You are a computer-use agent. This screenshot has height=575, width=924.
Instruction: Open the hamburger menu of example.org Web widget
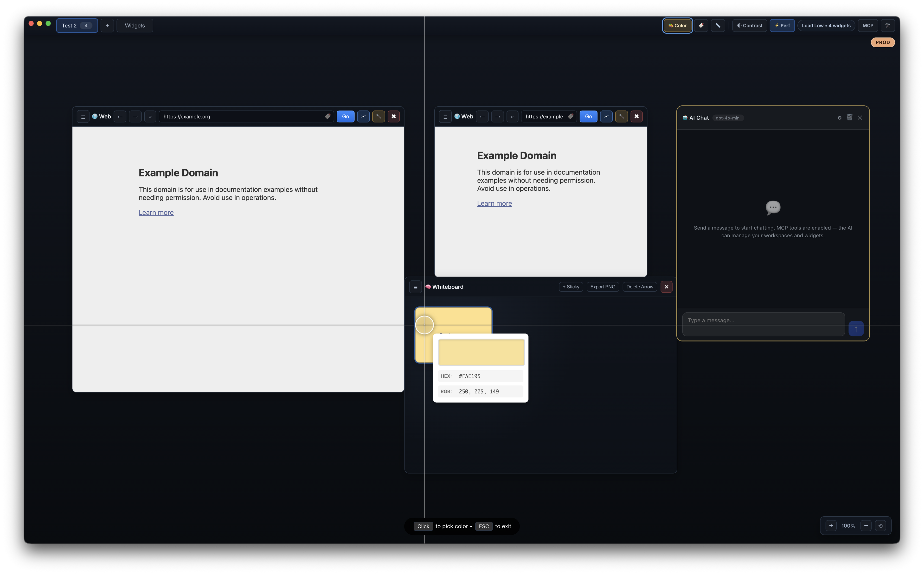83,116
